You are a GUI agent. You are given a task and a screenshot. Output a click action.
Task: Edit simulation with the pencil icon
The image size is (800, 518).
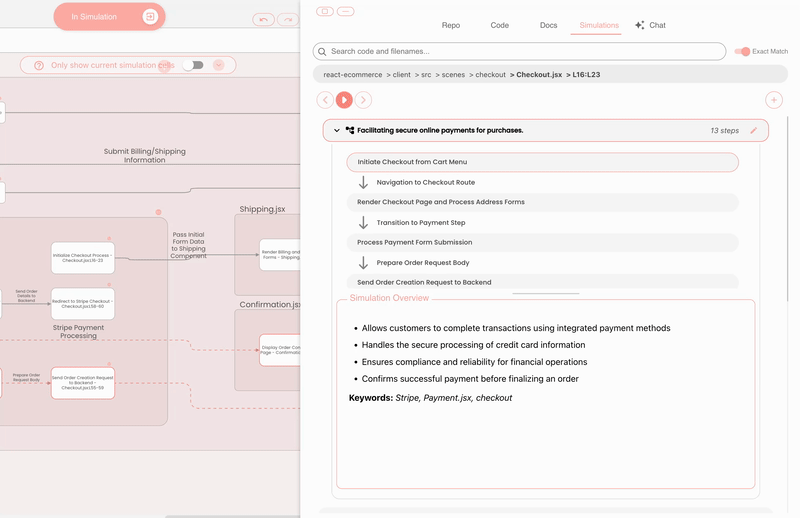click(754, 130)
